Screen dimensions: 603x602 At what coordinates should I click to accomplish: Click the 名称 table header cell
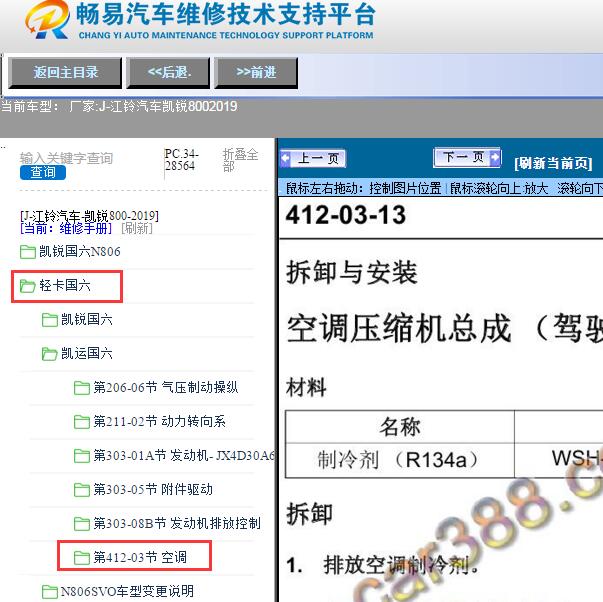[400, 427]
